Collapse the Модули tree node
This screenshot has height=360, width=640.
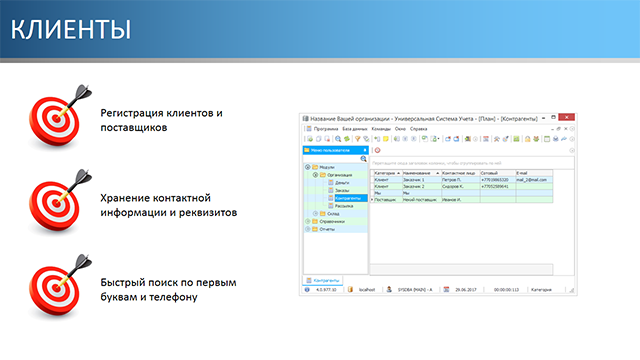coord(307,167)
